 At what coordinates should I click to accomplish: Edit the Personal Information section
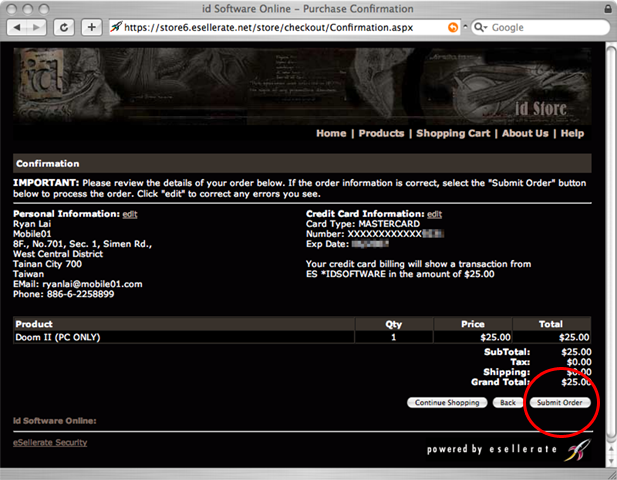point(130,214)
